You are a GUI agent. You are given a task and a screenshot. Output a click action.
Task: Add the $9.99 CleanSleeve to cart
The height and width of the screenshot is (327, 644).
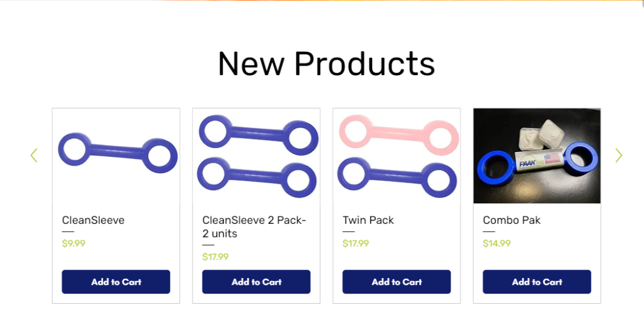116,282
